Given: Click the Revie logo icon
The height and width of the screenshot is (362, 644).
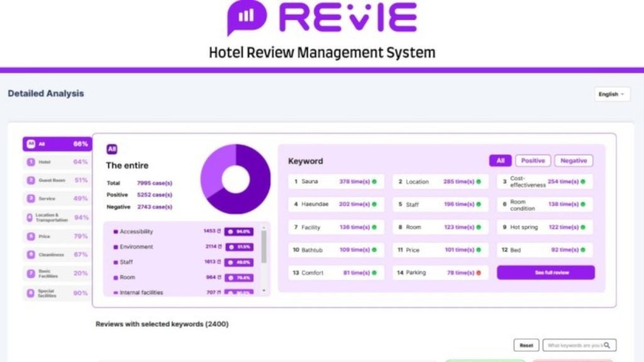Looking at the screenshot, I should pyautogui.click(x=247, y=16).
